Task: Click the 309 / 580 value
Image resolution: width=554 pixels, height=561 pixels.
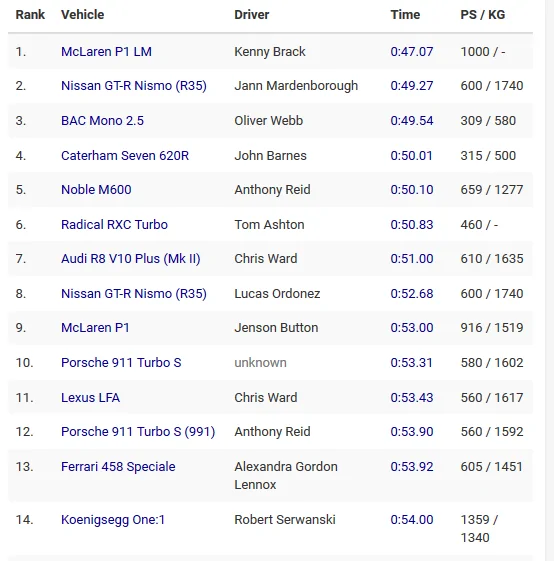Action: (488, 121)
